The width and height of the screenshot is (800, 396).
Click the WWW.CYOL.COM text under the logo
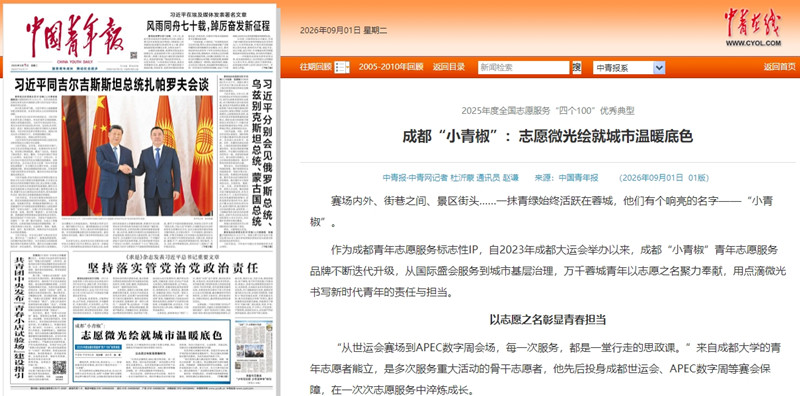(x=753, y=43)
